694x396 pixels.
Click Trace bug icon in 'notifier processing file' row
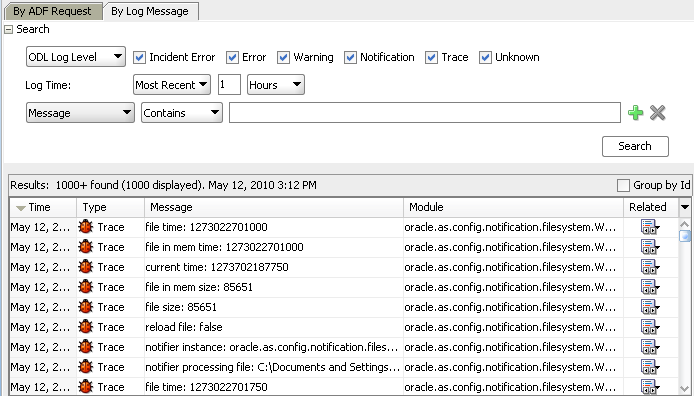click(86, 367)
